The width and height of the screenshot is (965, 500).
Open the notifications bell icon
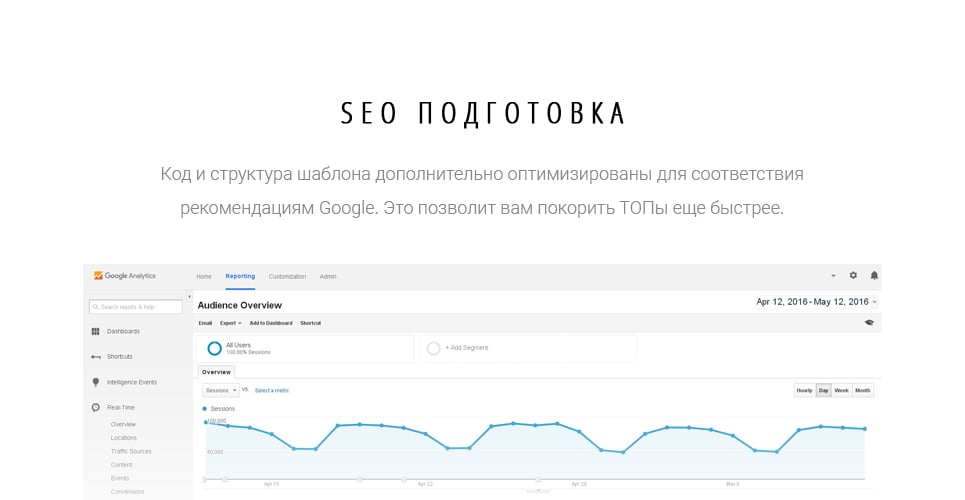point(874,275)
